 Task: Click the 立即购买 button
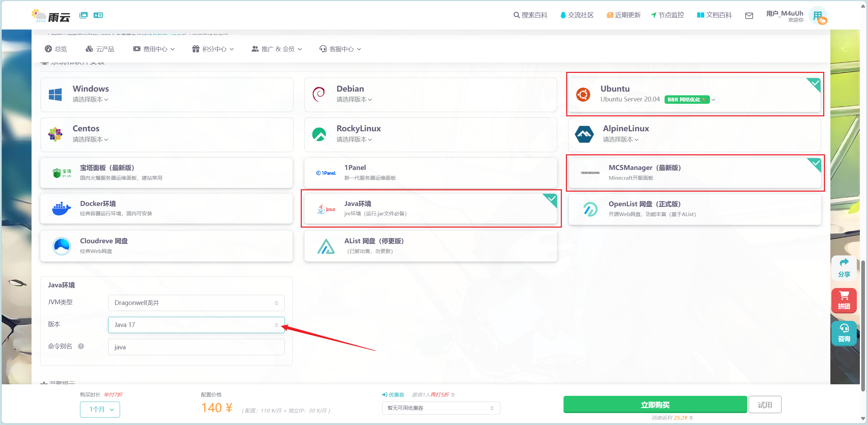[655, 405]
